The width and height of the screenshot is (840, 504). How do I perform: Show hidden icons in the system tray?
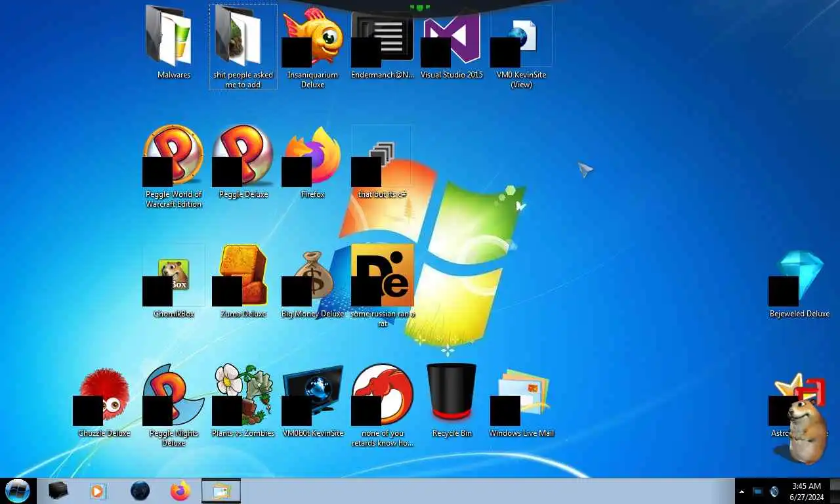click(742, 492)
